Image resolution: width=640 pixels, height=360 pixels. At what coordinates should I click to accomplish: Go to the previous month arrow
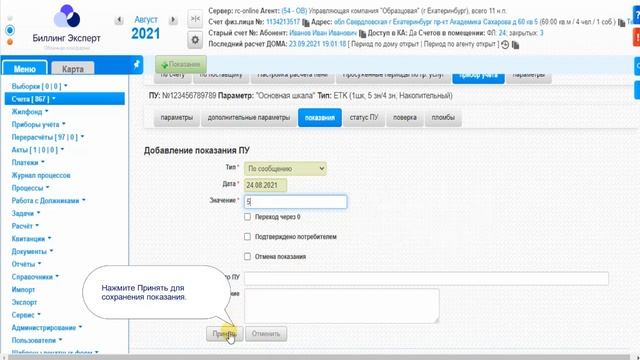click(x=119, y=20)
